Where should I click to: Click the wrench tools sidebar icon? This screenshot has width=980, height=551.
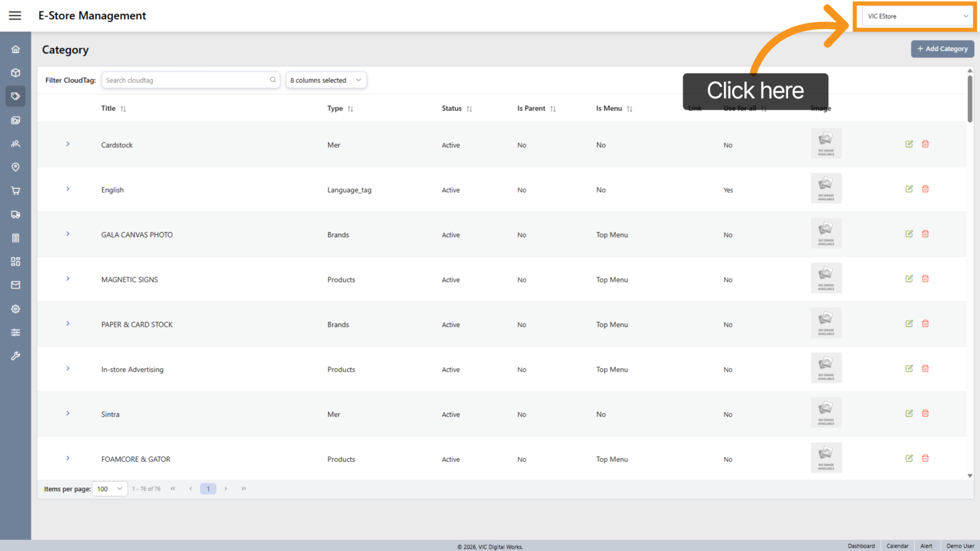pos(16,356)
